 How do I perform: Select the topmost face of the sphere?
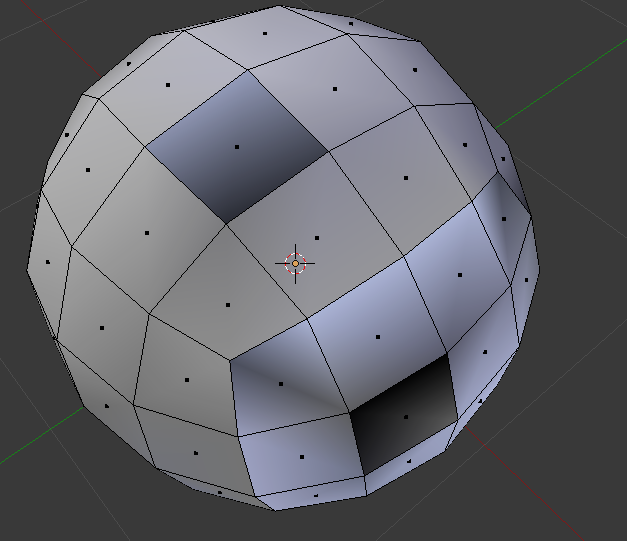tap(265, 33)
